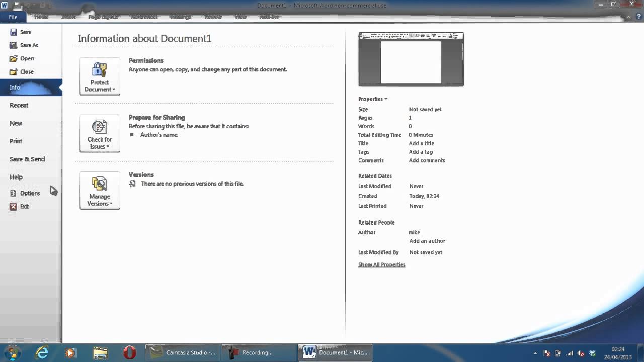Switch to Camtasia Studio taskbar window

[184, 352]
